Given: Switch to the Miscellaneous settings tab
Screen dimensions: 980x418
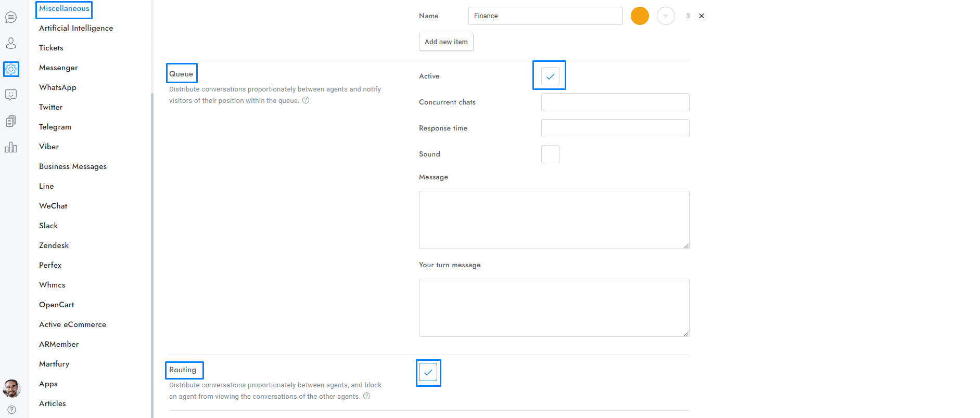Looking at the screenshot, I should click(x=64, y=9).
